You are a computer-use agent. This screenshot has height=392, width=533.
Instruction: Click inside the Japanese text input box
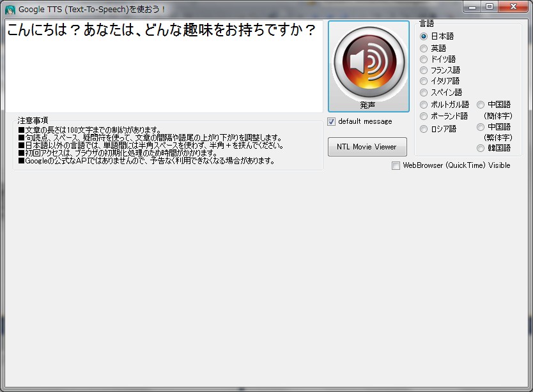click(164, 66)
